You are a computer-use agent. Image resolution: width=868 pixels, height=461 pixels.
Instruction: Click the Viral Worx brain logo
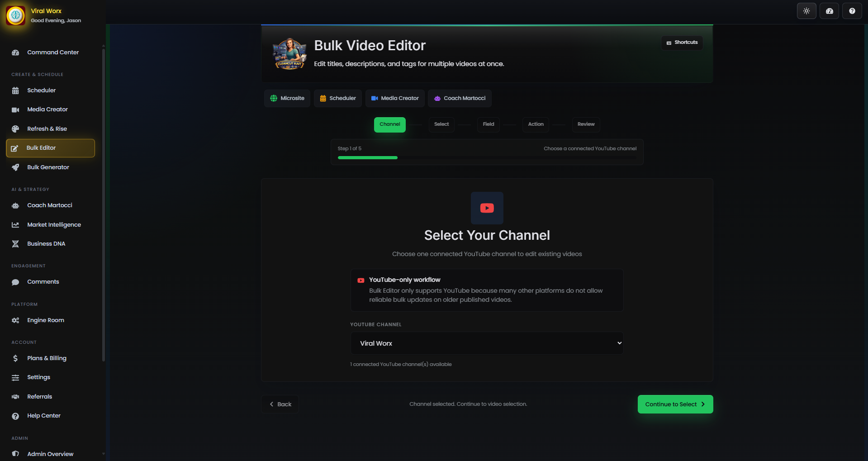click(x=16, y=15)
